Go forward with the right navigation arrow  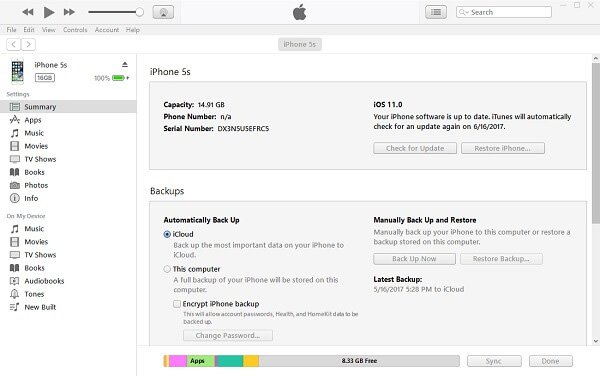(x=28, y=44)
